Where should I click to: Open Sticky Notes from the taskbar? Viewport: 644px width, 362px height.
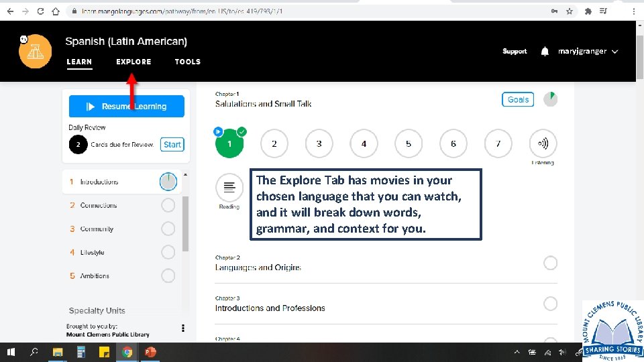point(104,352)
